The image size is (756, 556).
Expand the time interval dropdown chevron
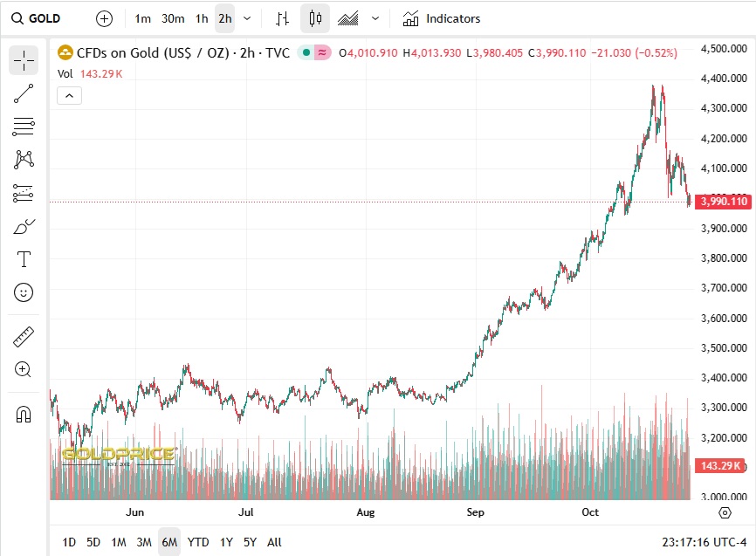tap(247, 18)
